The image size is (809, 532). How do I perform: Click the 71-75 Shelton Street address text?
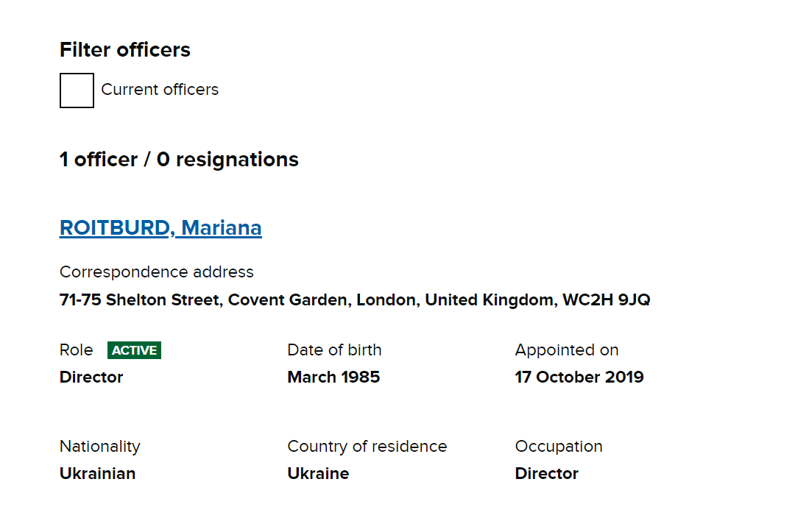pos(355,299)
